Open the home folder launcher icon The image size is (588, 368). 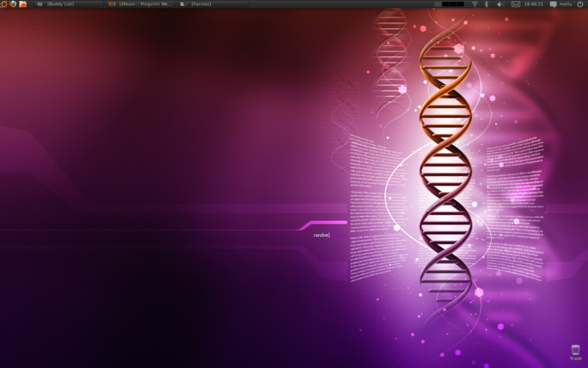point(23,4)
